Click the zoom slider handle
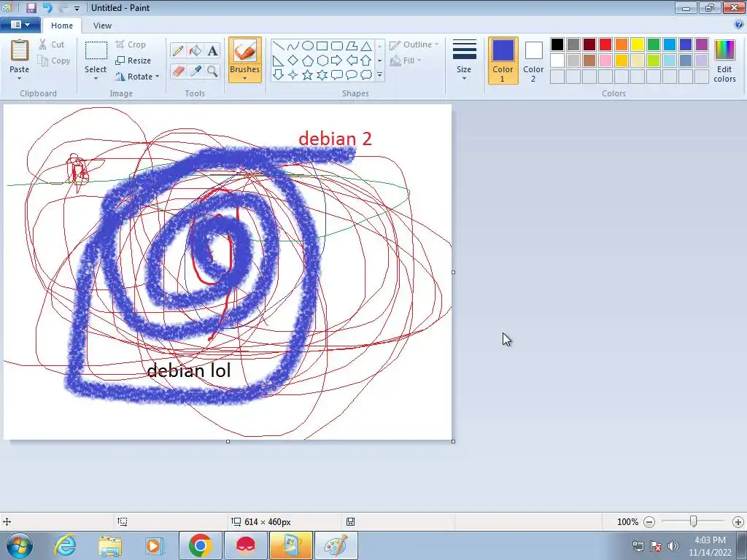This screenshot has height=560, width=747. (693, 522)
